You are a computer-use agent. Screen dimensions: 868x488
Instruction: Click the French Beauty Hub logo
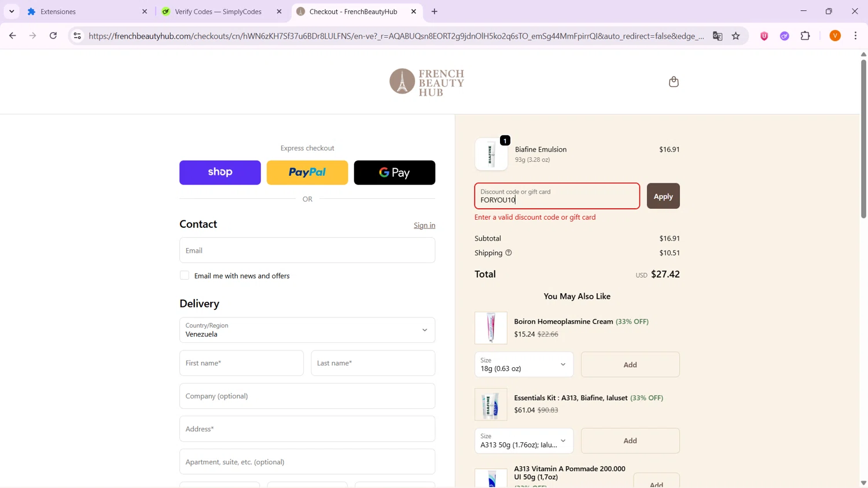pyautogui.click(x=427, y=82)
